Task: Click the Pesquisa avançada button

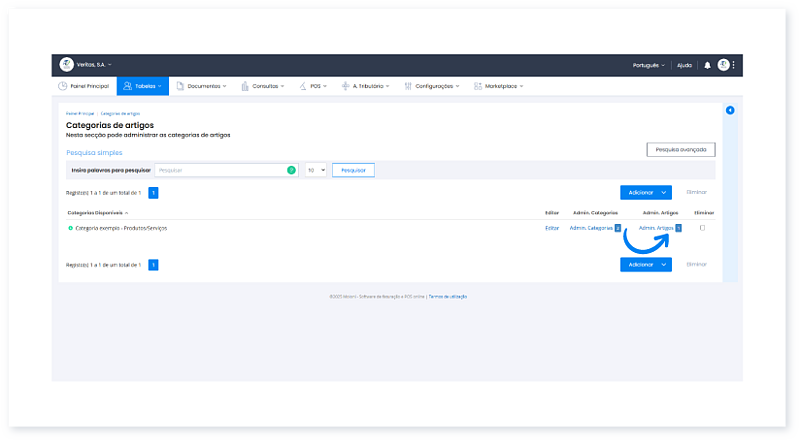Action: coord(680,150)
